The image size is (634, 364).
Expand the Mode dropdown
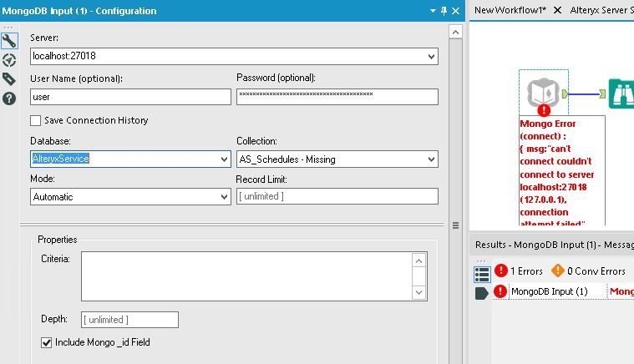pyautogui.click(x=224, y=197)
